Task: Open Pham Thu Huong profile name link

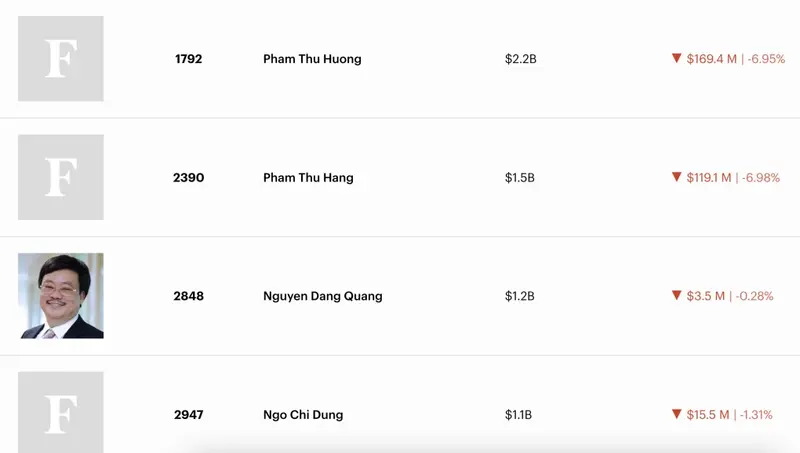Action: (312, 59)
